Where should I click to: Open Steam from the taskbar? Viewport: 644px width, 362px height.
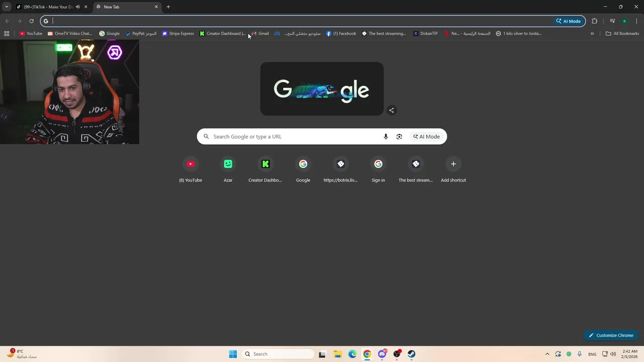coord(412,354)
